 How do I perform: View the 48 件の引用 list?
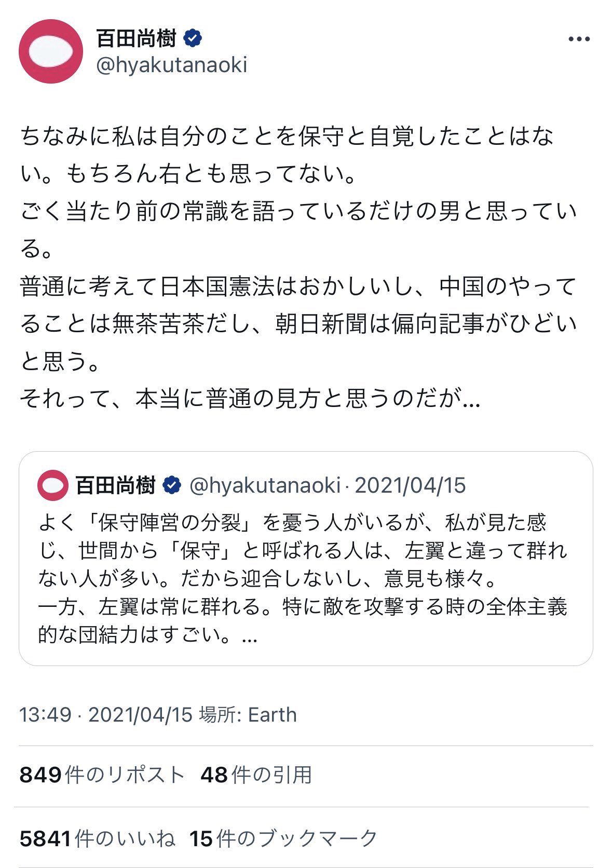(x=256, y=775)
